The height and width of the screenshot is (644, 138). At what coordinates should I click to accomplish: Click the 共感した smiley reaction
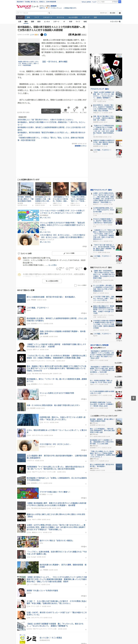pos(58,269)
